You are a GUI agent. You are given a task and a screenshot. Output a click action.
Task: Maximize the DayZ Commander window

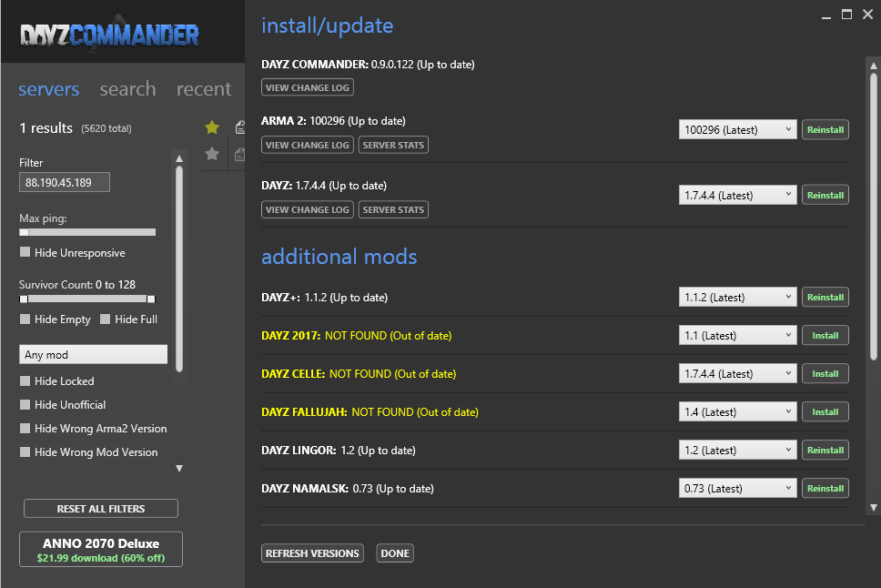coord(846,15)
